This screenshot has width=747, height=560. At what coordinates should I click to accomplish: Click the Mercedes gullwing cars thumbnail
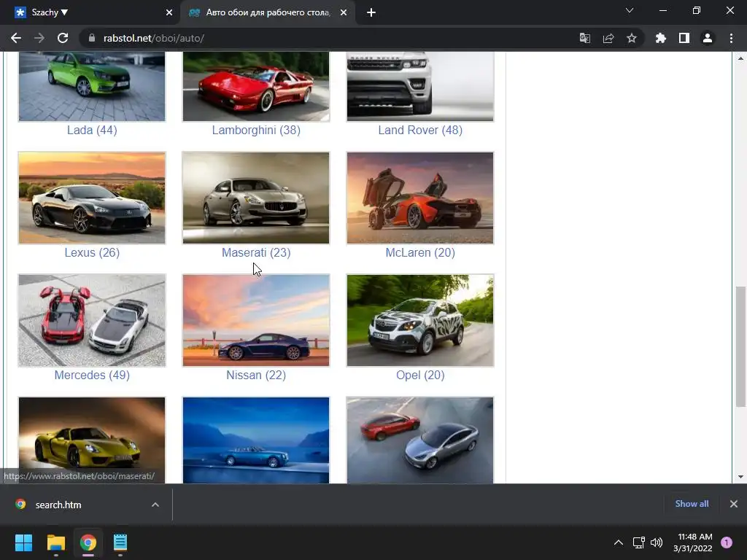(92, 321)
